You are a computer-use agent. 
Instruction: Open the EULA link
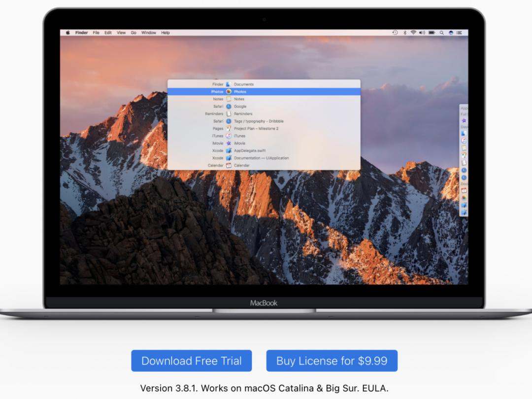(x=375, y=388)
